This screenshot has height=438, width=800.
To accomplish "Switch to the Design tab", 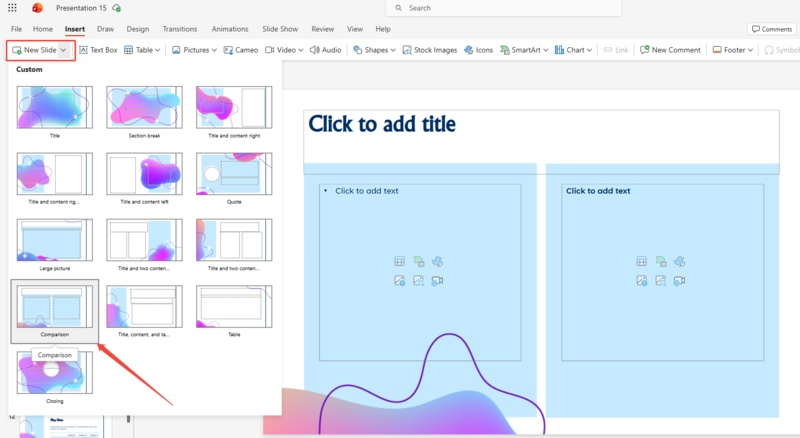I will [138, 29].
